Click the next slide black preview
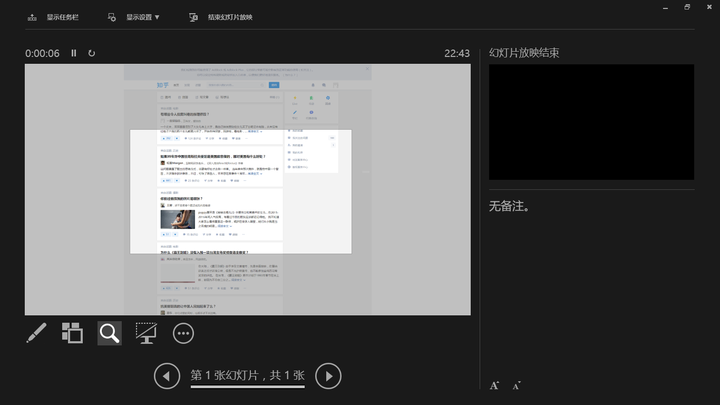The height and width of the screenshot is (405, 720). pos(591,122)
